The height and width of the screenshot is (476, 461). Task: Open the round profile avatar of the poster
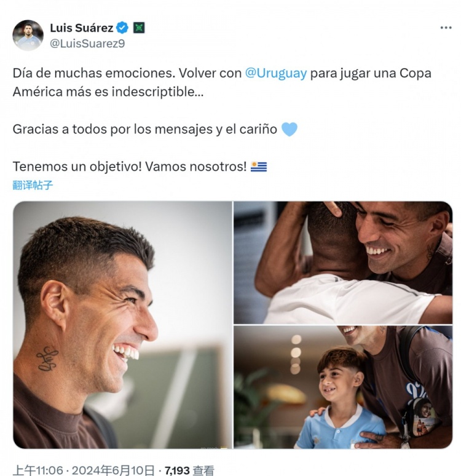click(28, 35)
